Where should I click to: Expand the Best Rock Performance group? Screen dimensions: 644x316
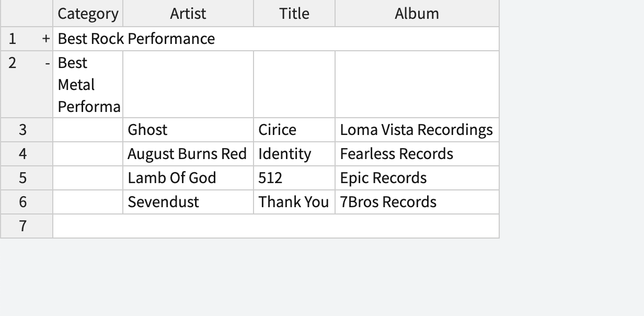(x=46, y=39)
